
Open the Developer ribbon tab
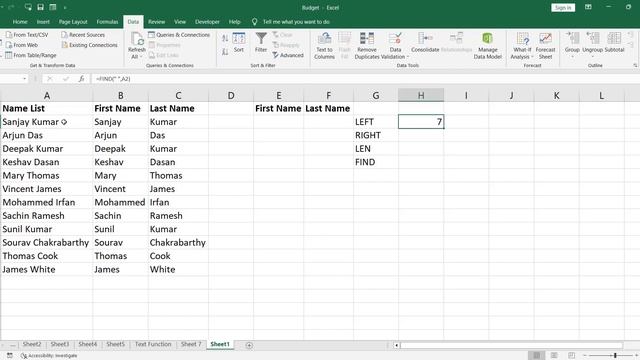pos(207,22)
